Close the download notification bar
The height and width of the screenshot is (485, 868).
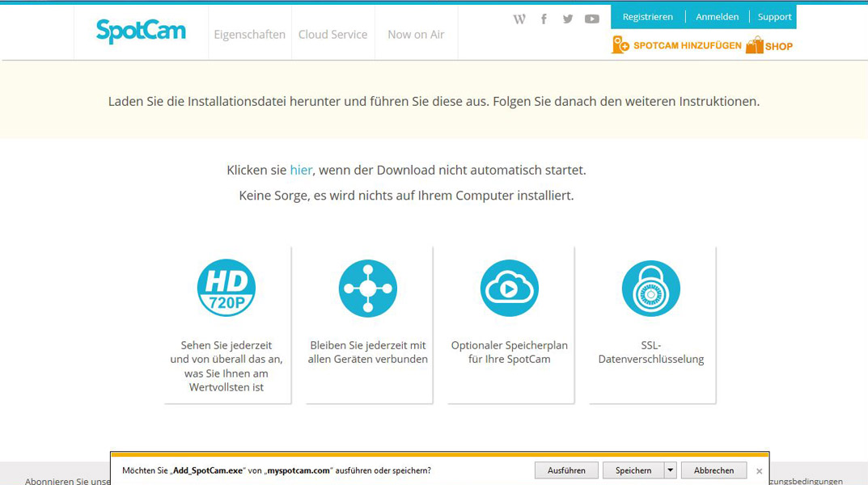pos(759,471)
